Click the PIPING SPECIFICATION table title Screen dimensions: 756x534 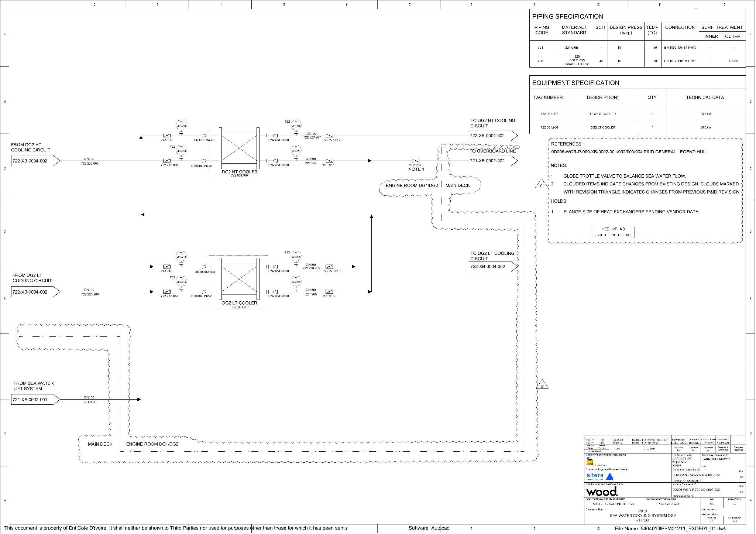tap(567, 16)
